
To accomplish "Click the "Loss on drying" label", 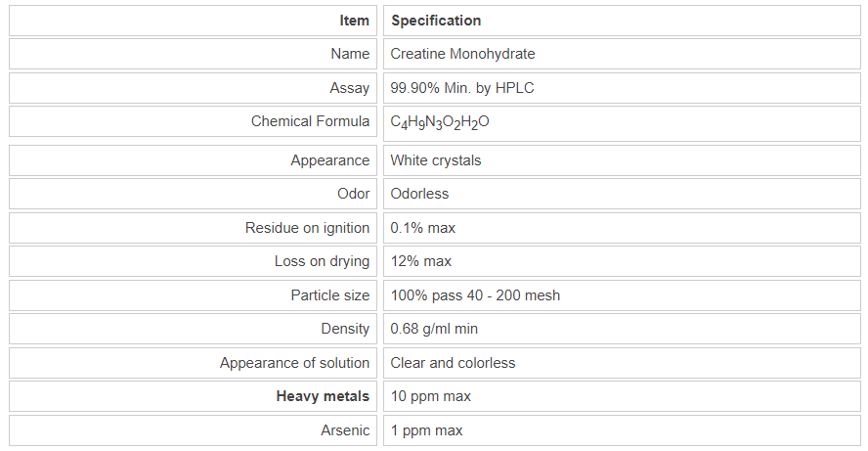I will pos(322,261).
